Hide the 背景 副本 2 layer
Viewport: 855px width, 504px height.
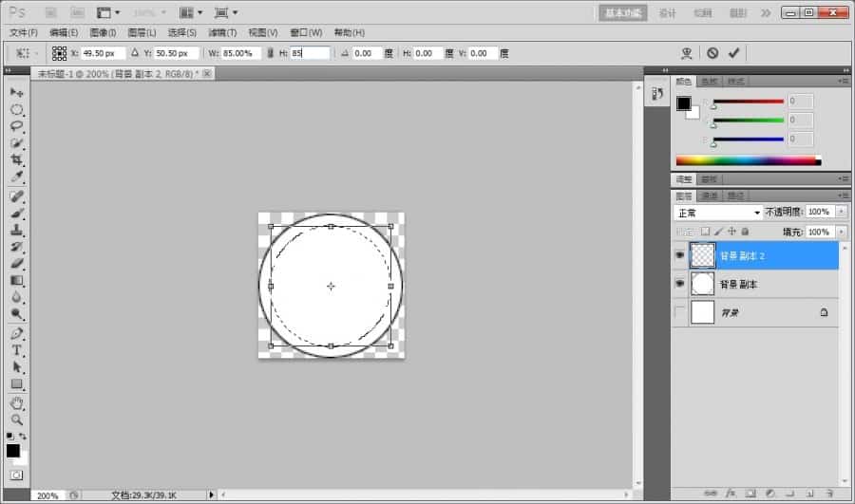coord(679,255)
